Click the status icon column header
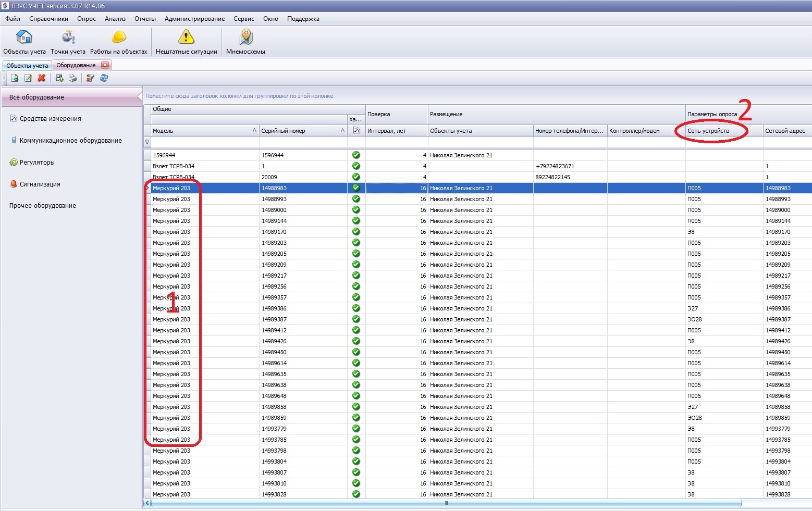The height and width of the screenshot is (511, 812). click(356, 131)
